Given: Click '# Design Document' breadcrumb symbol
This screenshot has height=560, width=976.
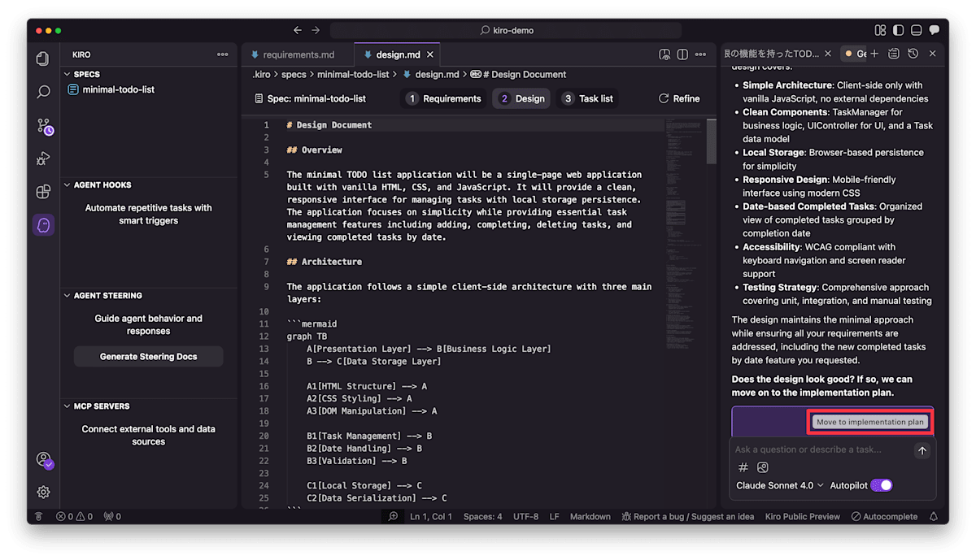Looking at the screenshot, I should pos(518,74).
